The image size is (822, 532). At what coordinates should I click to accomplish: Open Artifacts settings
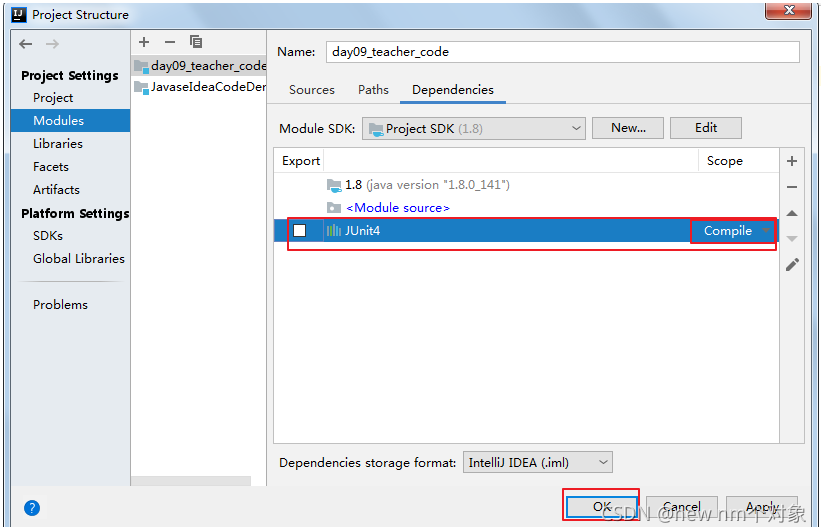coord(56,190)
